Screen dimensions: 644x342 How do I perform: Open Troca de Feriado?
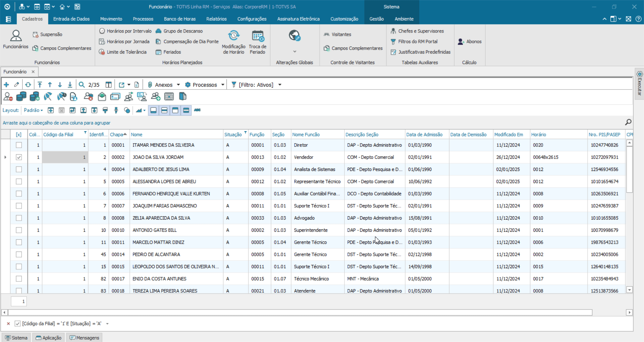tap(258, 42)
